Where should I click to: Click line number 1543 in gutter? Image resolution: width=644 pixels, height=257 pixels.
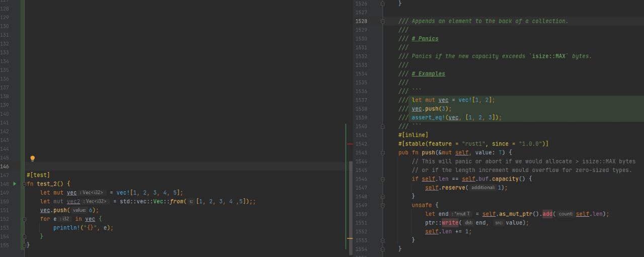(361, 152)
